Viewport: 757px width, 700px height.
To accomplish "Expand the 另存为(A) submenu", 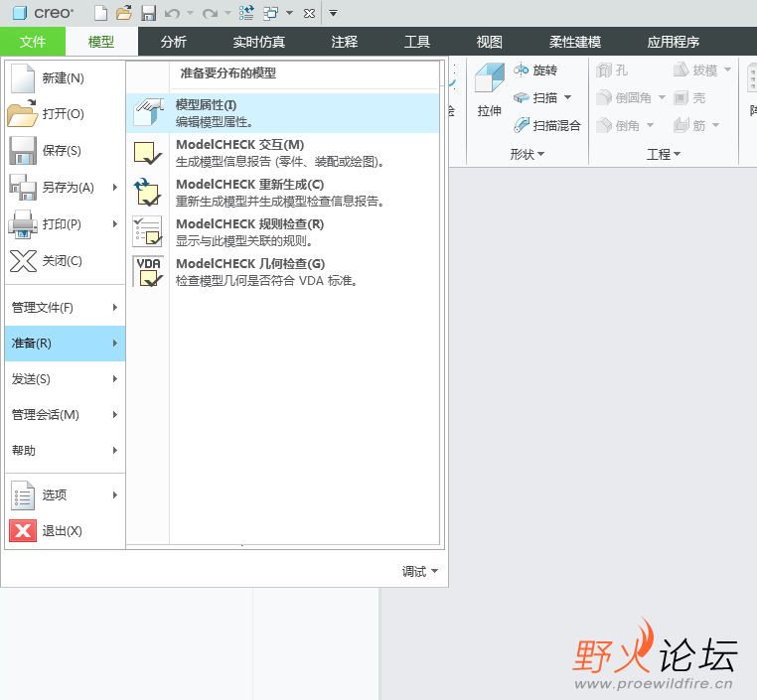I will coord(66,188).
